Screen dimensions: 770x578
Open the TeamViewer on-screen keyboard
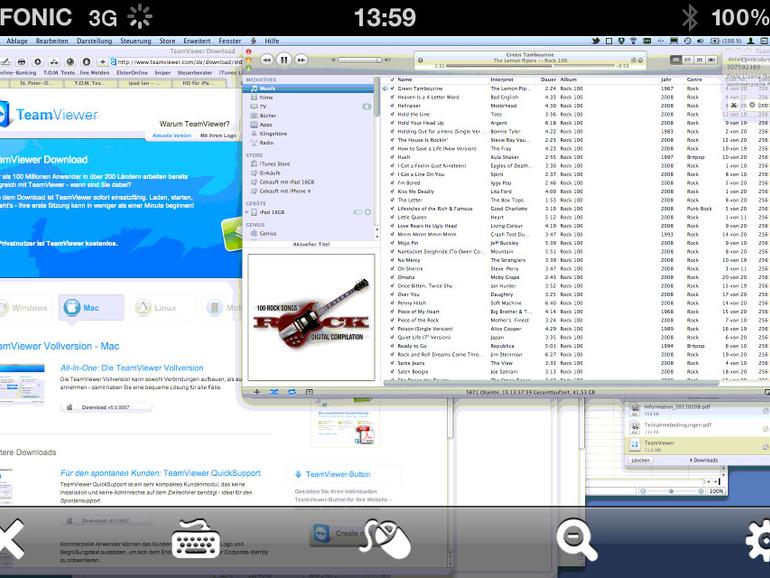[x=196, y=539]
